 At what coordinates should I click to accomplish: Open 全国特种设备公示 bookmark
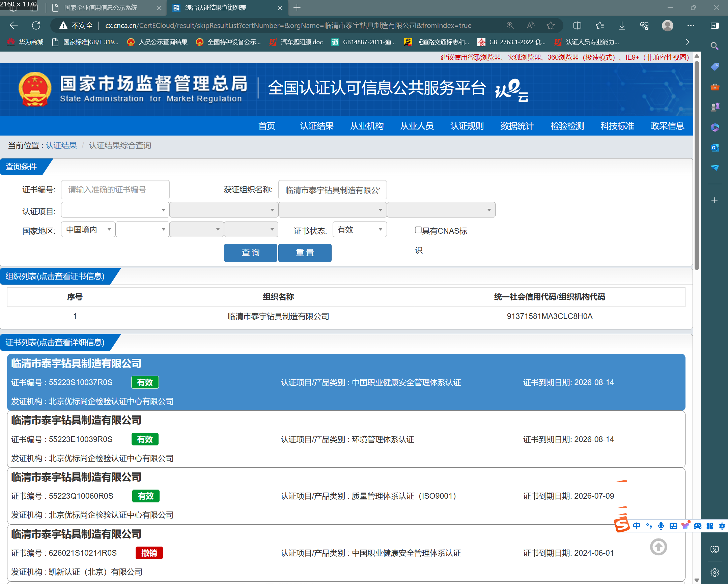[228, 42]
